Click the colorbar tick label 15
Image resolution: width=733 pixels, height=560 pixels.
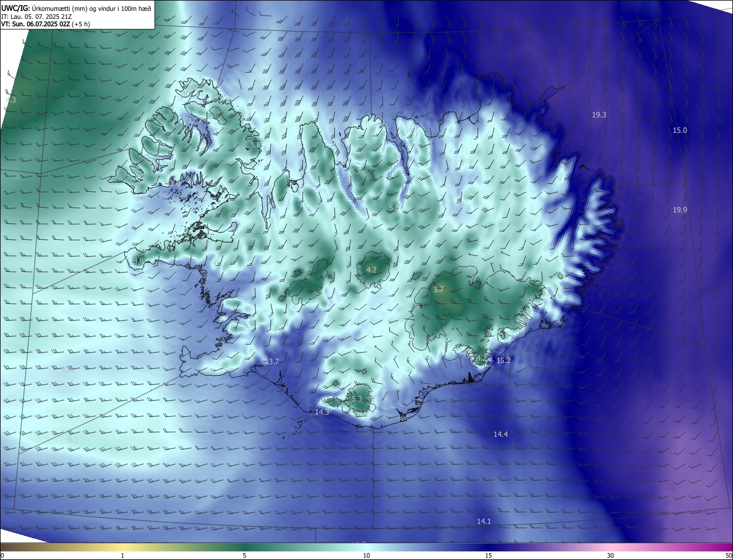pos(488,555)
